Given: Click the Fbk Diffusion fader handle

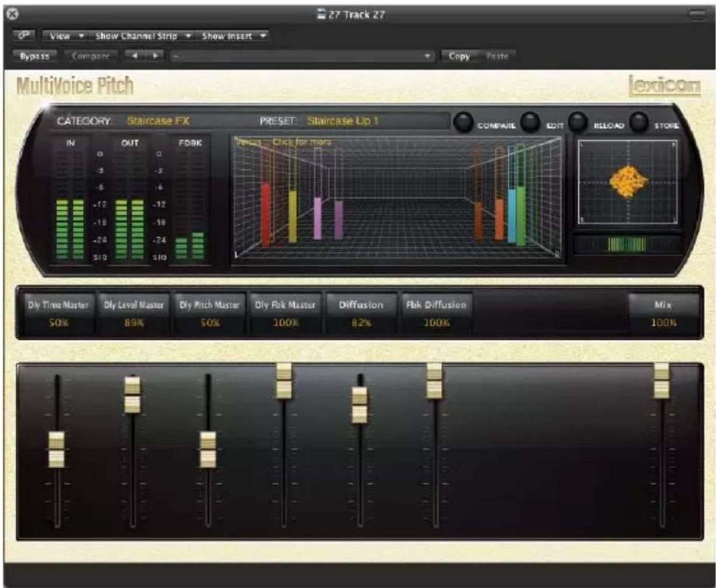Looking at the screenshot, I should click(434, 381).
